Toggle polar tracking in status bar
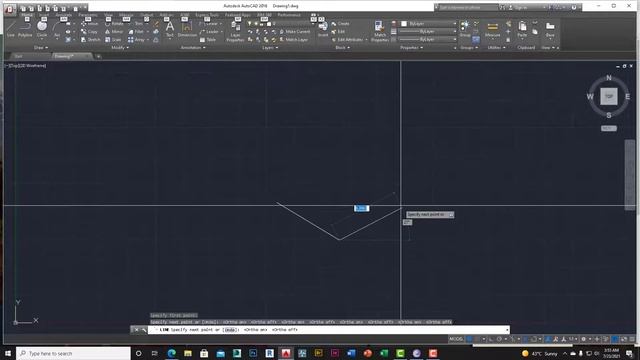 pos(499,339)
